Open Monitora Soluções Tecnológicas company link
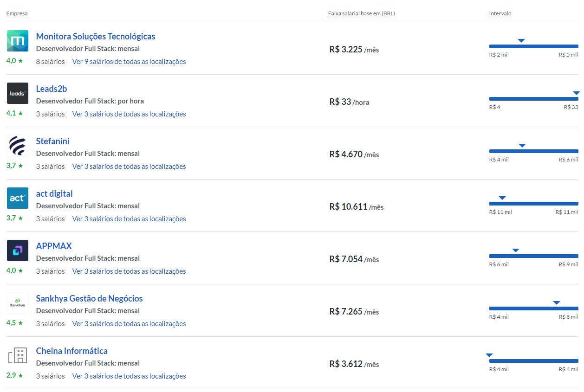The image size is (584, 392). (96, 36)
